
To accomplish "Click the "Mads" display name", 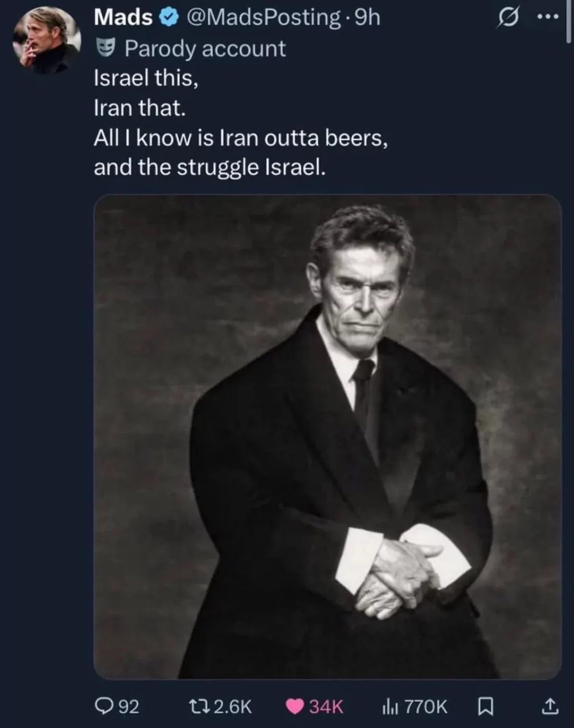I will (123, 18).
